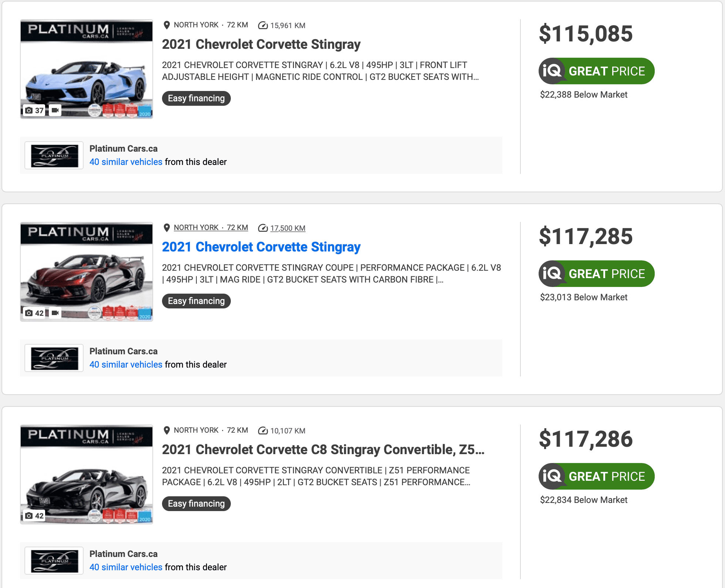Click the video icon on the blue Corvette photo
This screenshot has width=725, height=588.
tap(55, 110)
